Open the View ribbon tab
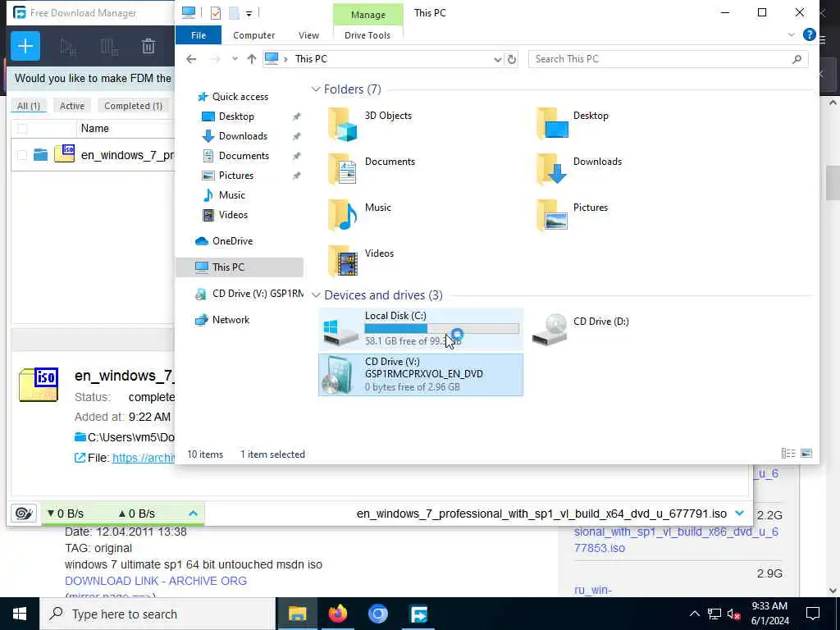 [308, 35]
